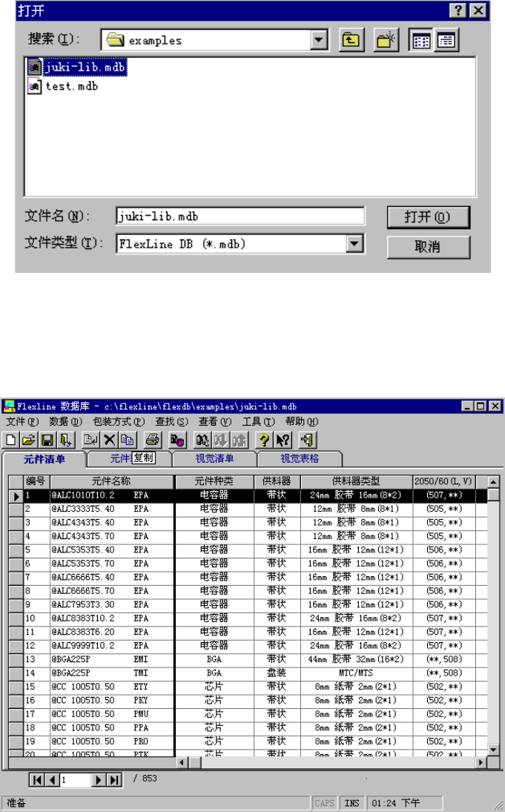505x812 pixels.
Task: Open the 文件(F) menu
Action: [x=22, y=421]
